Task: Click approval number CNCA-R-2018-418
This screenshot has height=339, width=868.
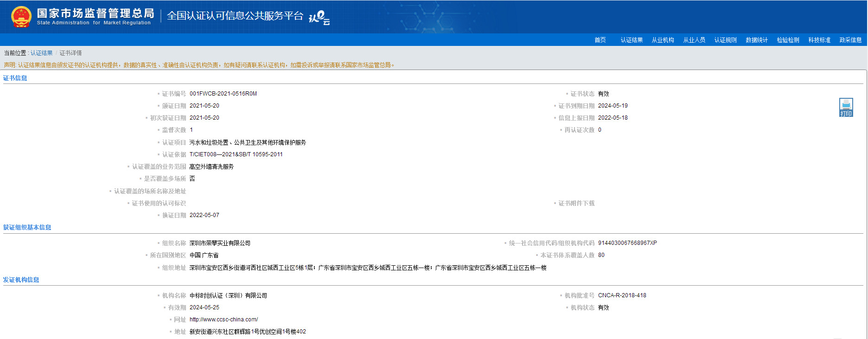Action: click(622, 295)
